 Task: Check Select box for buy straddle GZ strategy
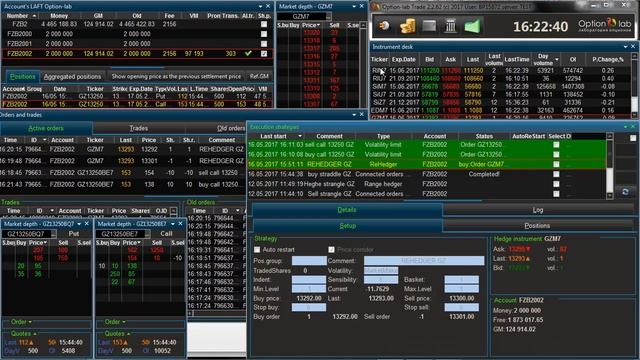click(556, 174)
